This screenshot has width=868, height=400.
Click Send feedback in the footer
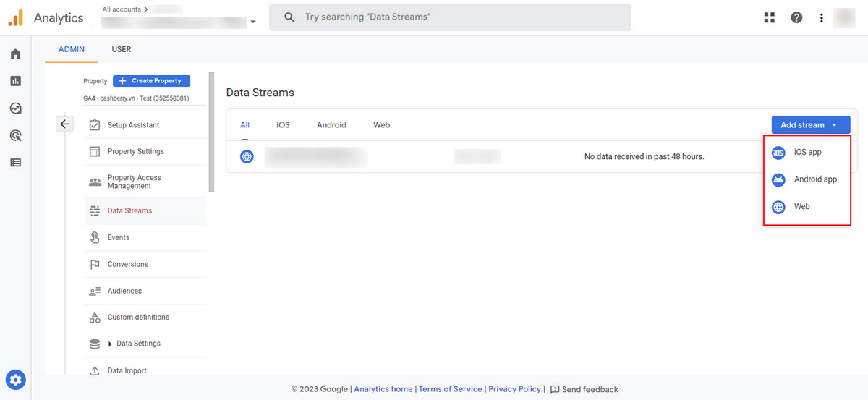[x=584, y=389]
